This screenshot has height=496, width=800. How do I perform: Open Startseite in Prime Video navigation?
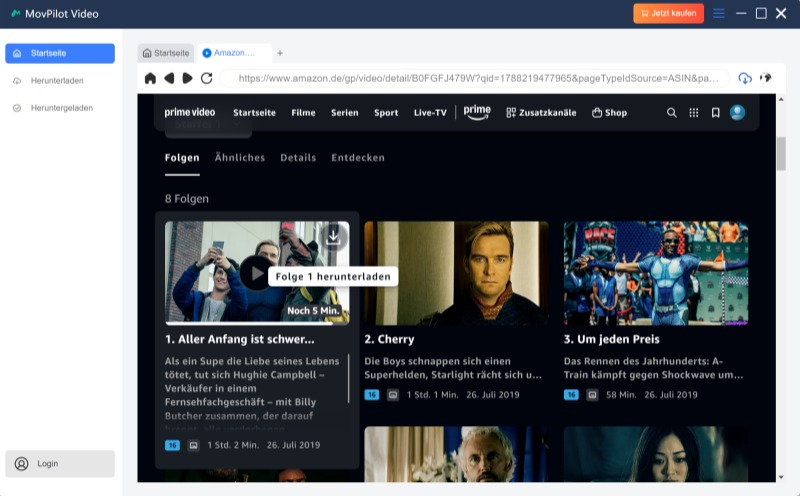[x=254, y=112]
